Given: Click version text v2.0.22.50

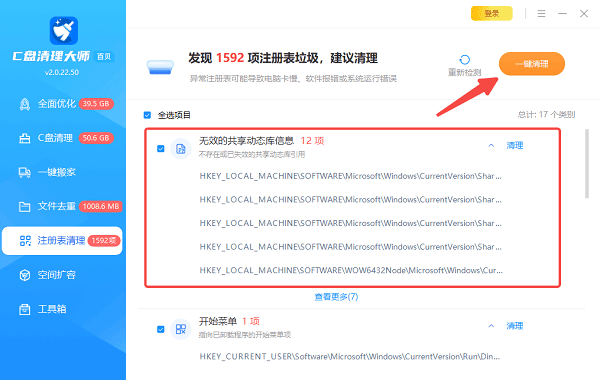Looking at the screenshot, I should tap(62, 72).
